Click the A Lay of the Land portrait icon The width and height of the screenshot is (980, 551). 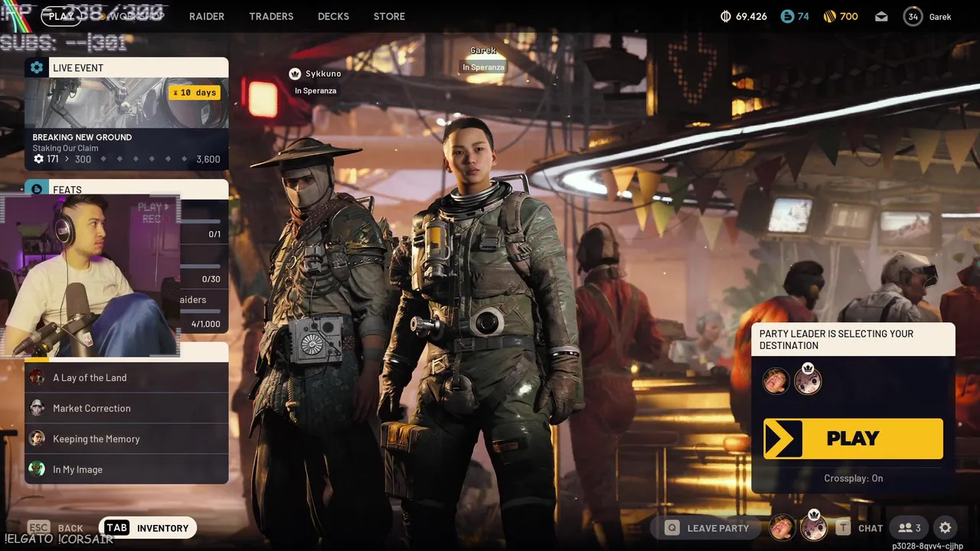click(x=37, y=377)
